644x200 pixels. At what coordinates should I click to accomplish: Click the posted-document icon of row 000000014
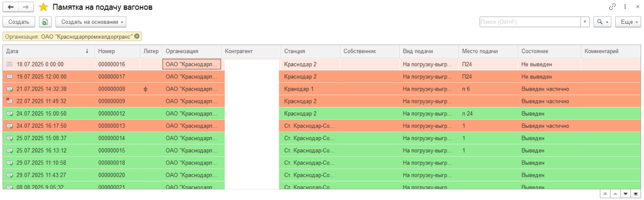pyautogui.click(x=10, y=138)
